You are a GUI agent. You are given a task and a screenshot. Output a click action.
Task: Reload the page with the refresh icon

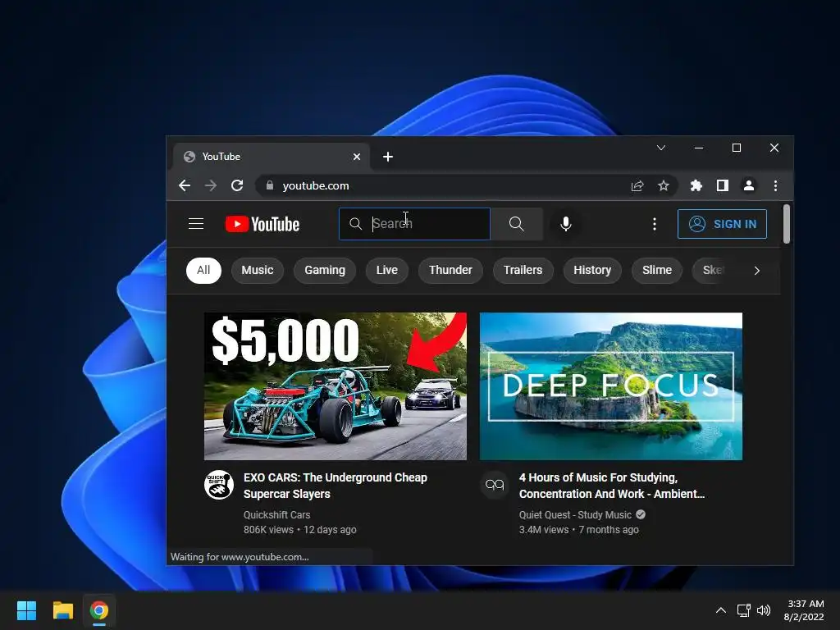click(x=237, y=185)
